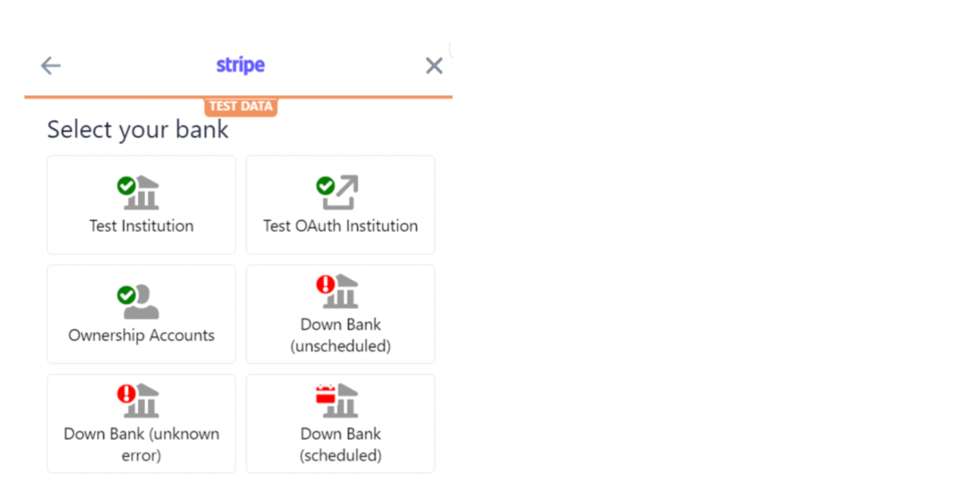The height and width of the screenshot is (489, 980).
Task: Pick the Down Bank (unknown error) label
Action: (141, 444)
